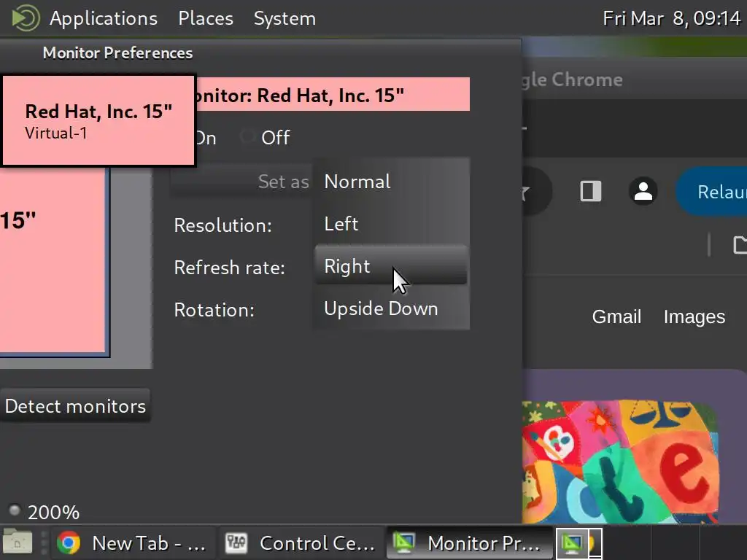Click the Red Hat Virtual-1 monitor label
The width and height of the screenshot is (747, 560).
pyautogui.click(x=98, y=120)
